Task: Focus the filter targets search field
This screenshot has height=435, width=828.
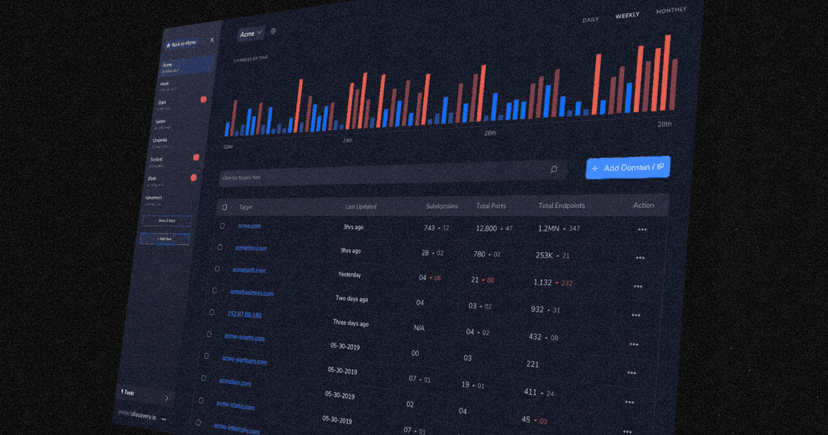Action: 380,176
